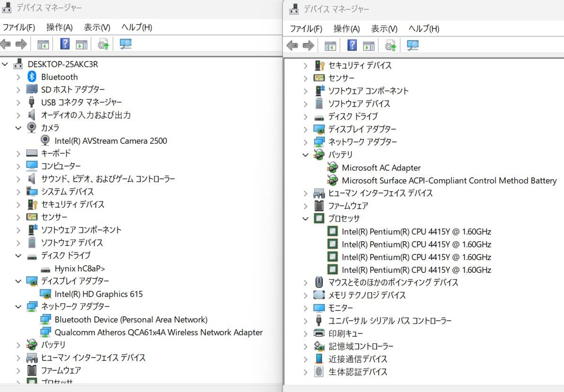This screenshot has height=392, width=564.
Task: Open the 表示(V) menu in right window
Action: pos(384,29)
